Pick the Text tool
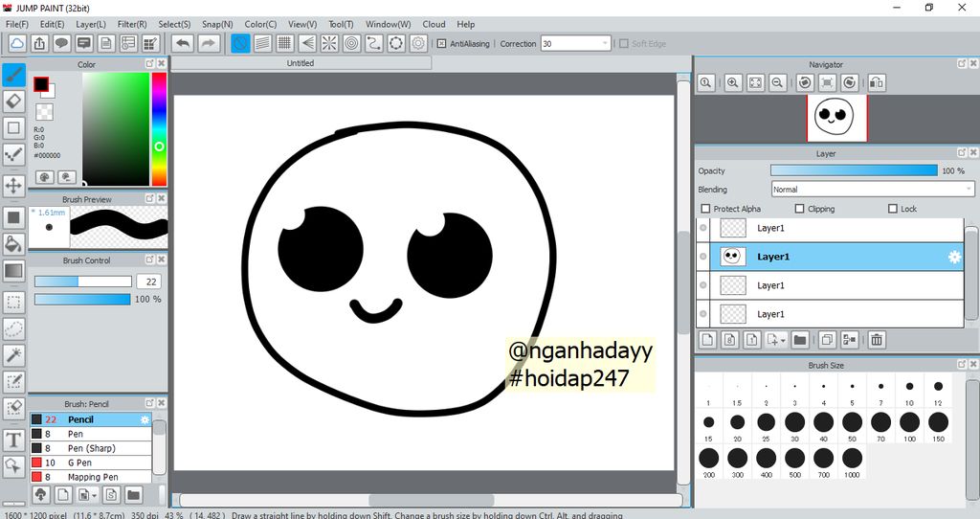980x519 pixels. tap(14, 440)
